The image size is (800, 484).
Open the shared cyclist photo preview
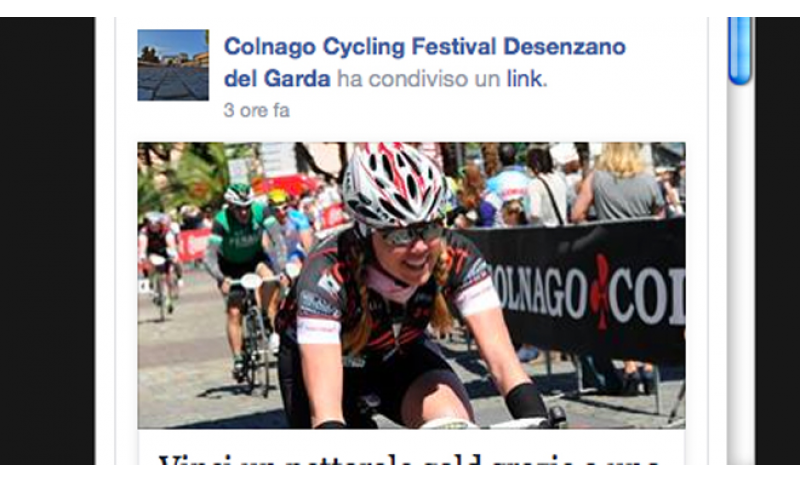coord(411,285)
